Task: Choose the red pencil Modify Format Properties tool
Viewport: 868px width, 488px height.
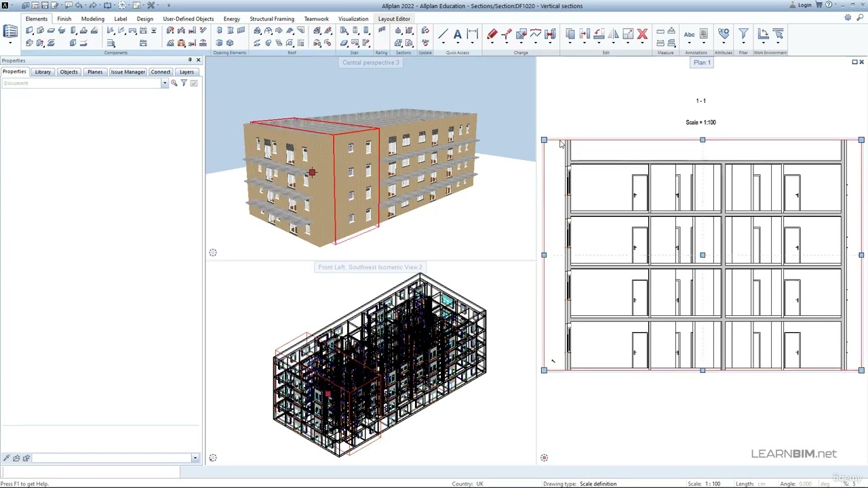Action: tap(492, 34)
